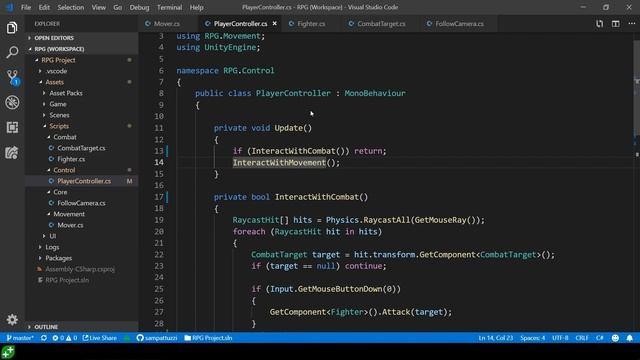Collapse the Core folder
Screen dimensions: 640x360
(82, 192)
